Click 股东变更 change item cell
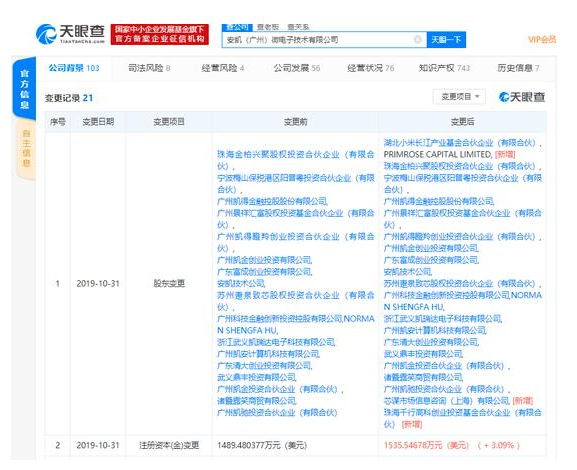The width and height of the screenshot is (577, 470). click(169, 283)
